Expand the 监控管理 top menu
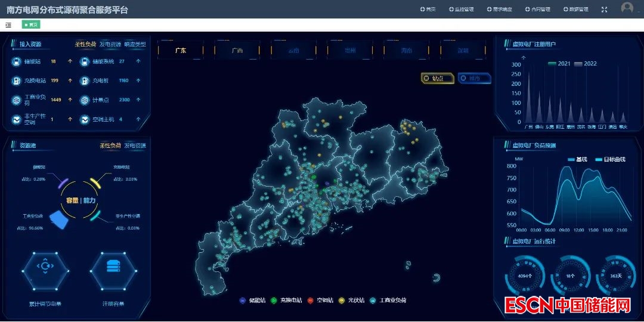 [x=460, y=10]
